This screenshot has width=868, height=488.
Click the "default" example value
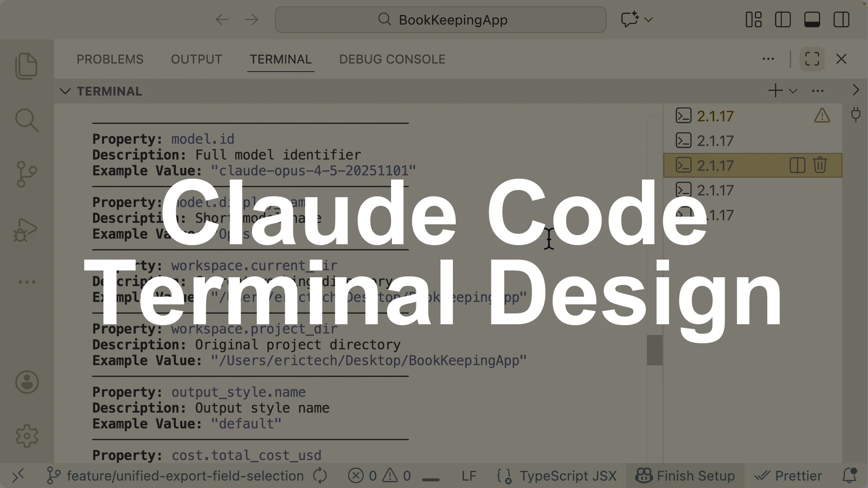point(246,424)
